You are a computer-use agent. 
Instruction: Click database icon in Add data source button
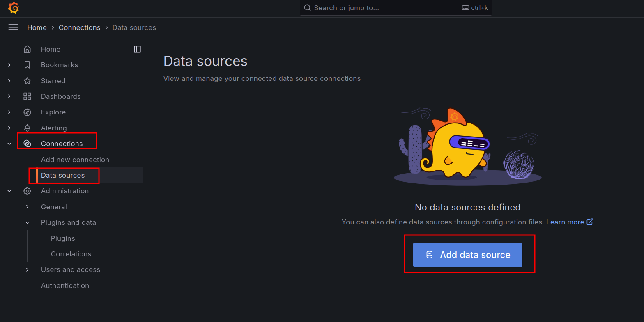[430, 255]
